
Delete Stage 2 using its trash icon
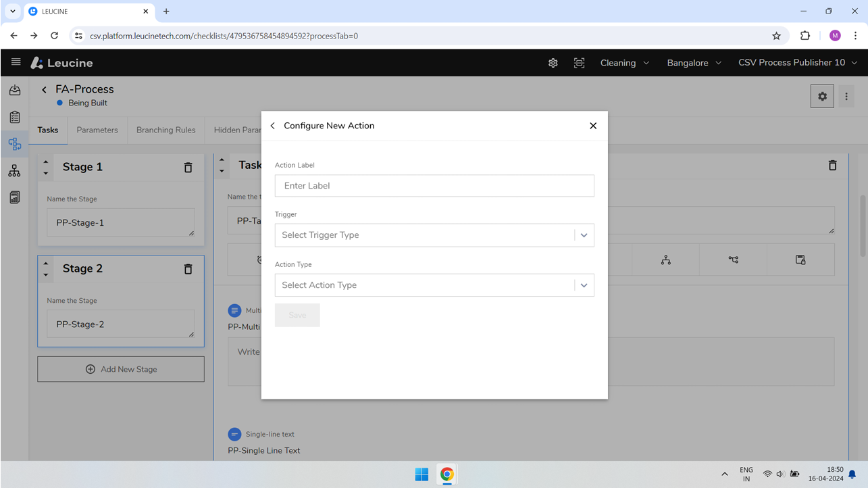pos(188,268)
